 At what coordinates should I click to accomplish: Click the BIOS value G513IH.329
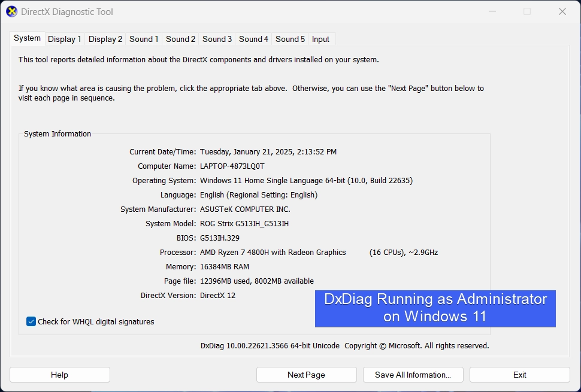[220, 238]
